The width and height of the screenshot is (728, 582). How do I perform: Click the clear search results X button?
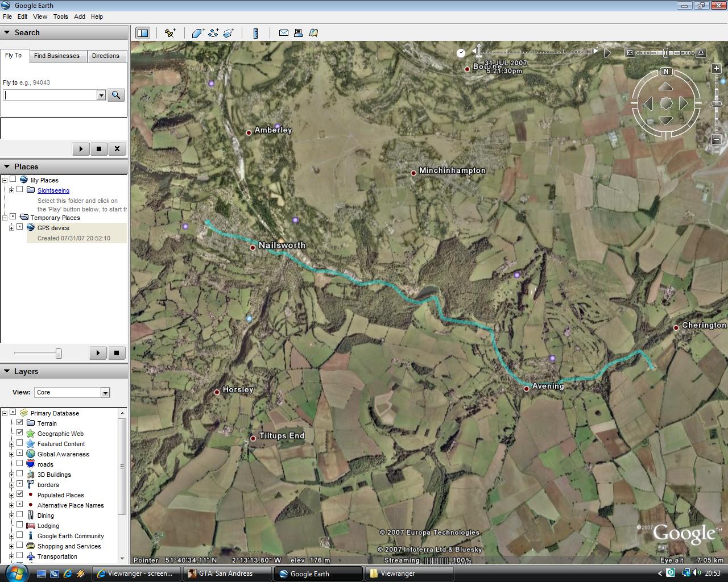[117, 149]
